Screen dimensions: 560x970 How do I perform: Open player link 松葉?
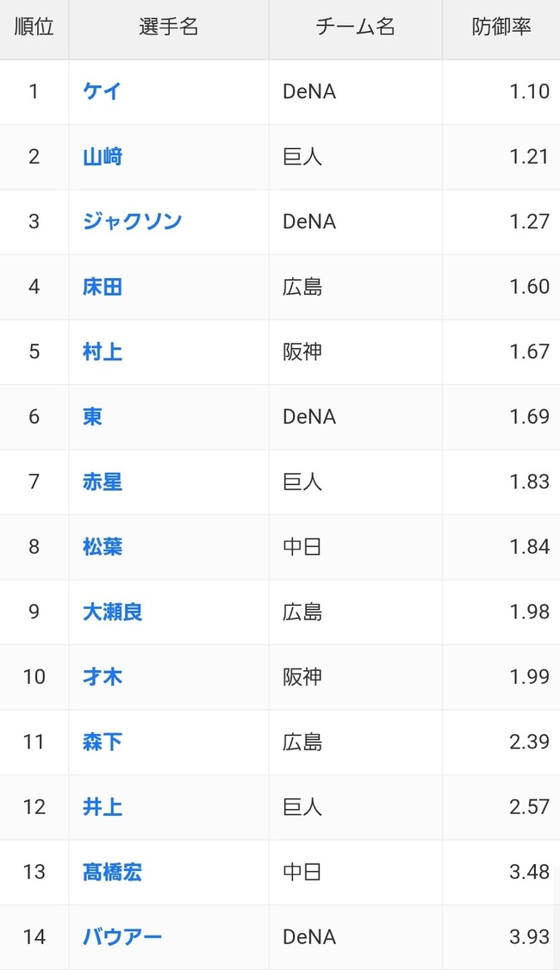tap(103, 546)
